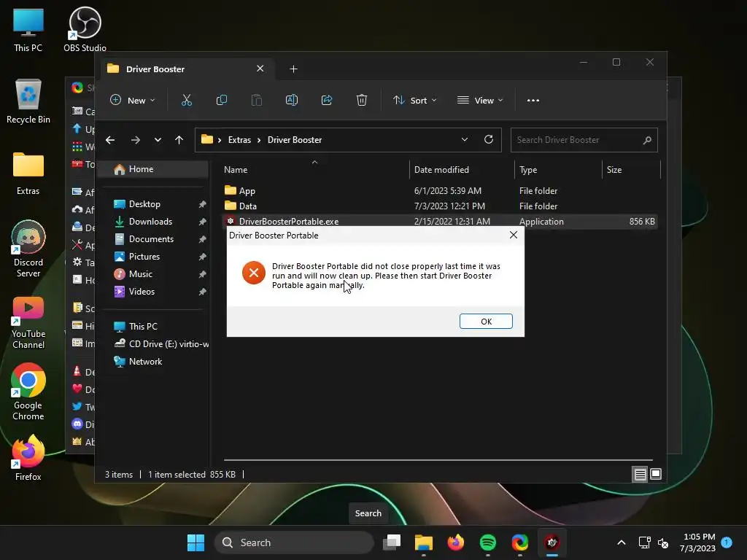Click OK in the Driver Booster Portable dialog
The width and height of the screenshot is (747, 560).
pos(485,322)
